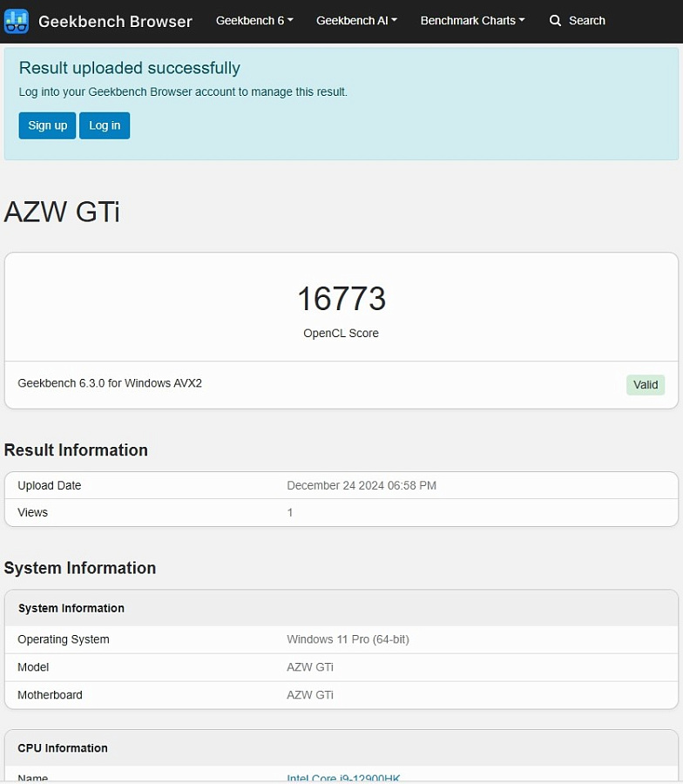Select the Views count value 1
The image size is (683, 784).
(290, 512)
